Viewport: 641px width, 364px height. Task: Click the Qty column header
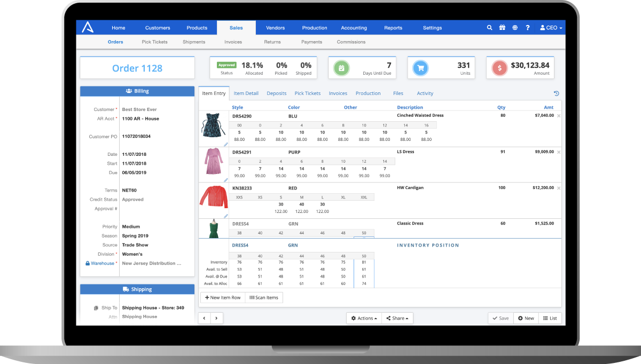tap(501, 107)
